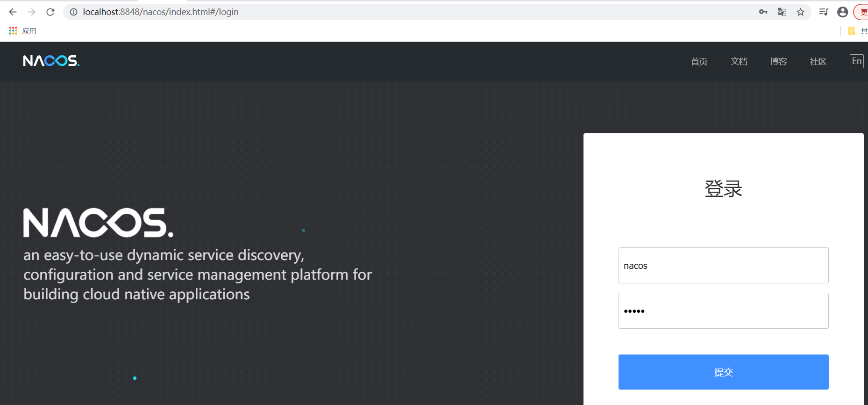This screenshot has width=868, height=405.
Task: Open 社区 in the navigation
Action: tap(818, 61)
